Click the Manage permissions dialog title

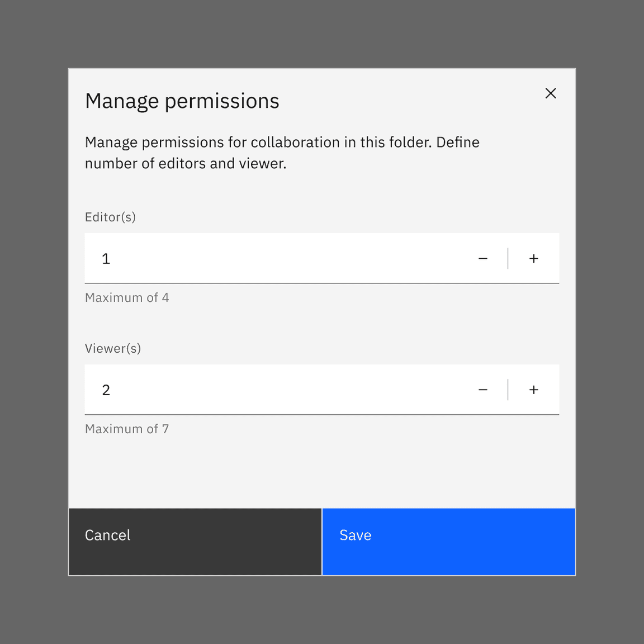182,101
